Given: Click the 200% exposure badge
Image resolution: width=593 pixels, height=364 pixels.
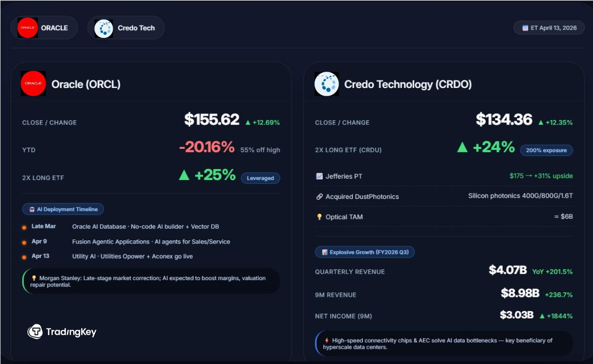Looking at the screenshot, I should pyautogui.click(x=546, y=150).
